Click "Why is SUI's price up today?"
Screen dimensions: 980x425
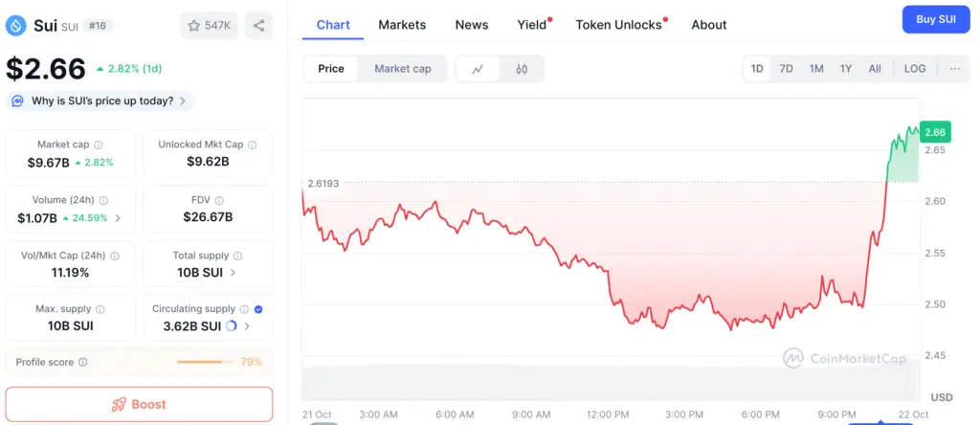(101, 101)
